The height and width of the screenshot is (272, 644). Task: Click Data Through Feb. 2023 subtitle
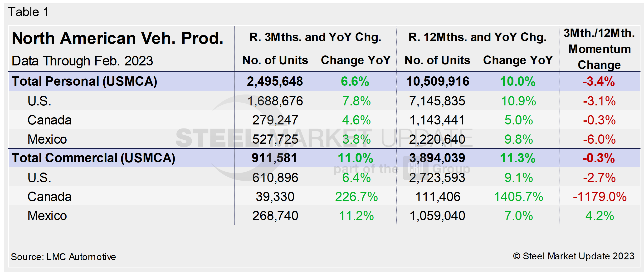point(82,61)
